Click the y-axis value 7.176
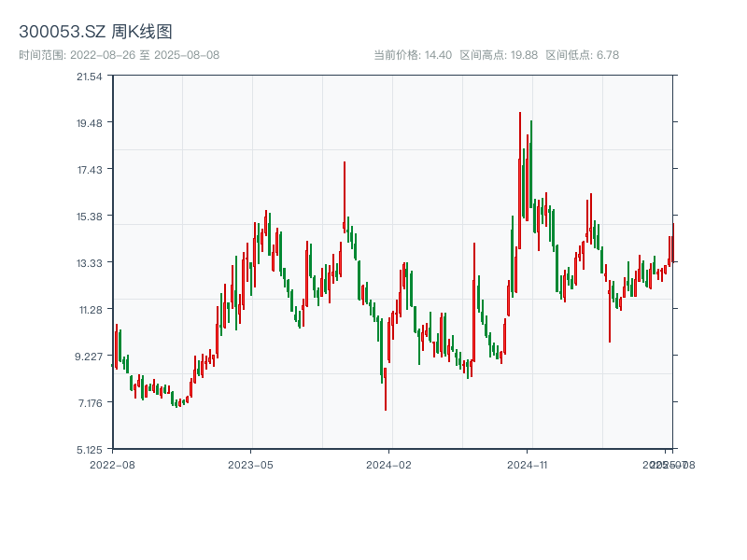The height and width of the screenshot is (560, 747). (x=90, y=403)
